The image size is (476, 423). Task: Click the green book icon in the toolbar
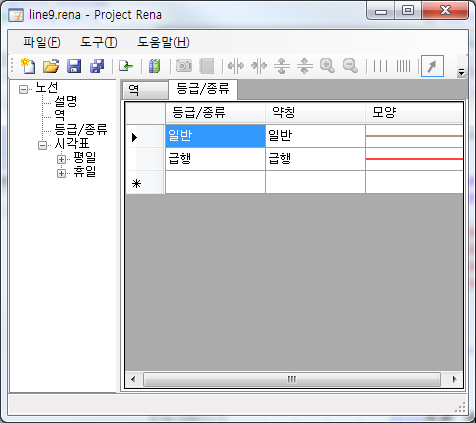coord(155,66)
